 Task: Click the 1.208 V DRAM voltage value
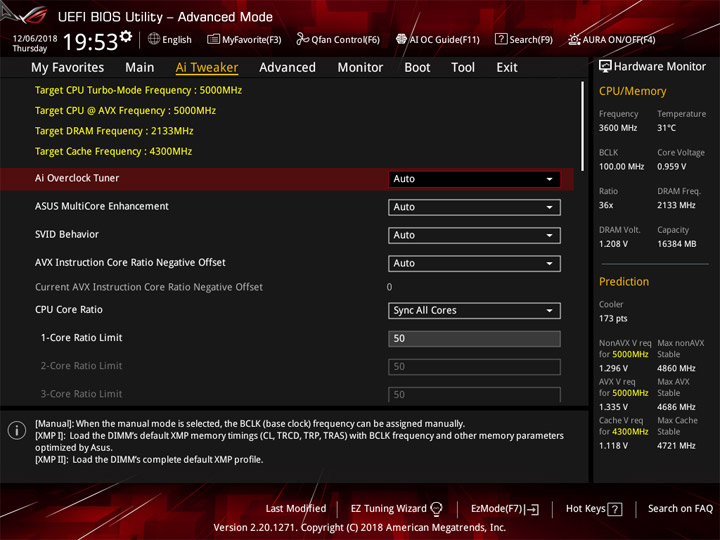point(613,244)
